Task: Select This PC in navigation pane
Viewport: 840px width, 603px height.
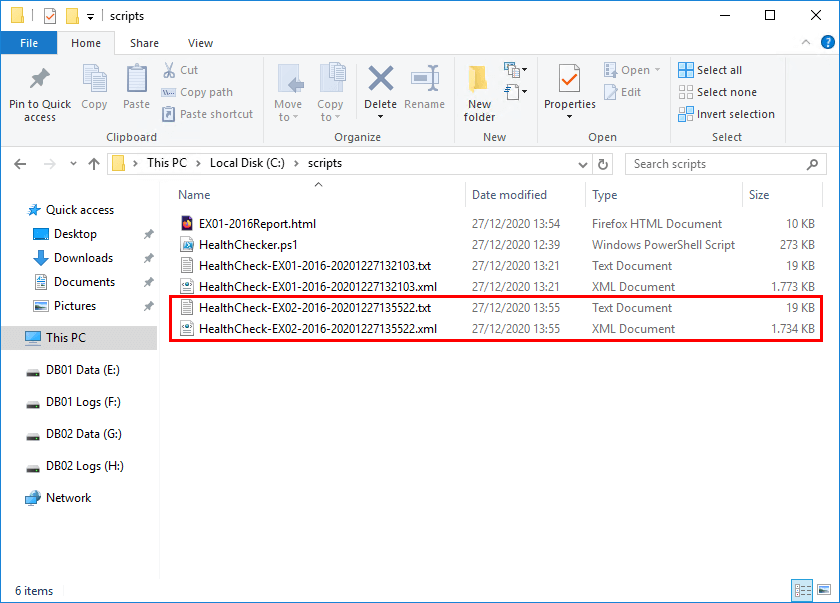Action: 79,338
